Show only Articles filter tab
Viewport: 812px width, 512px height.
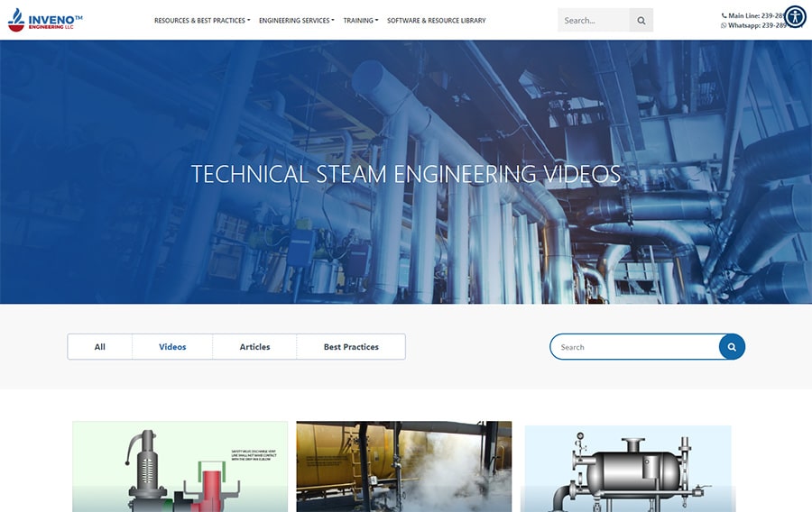click(254, 347)
